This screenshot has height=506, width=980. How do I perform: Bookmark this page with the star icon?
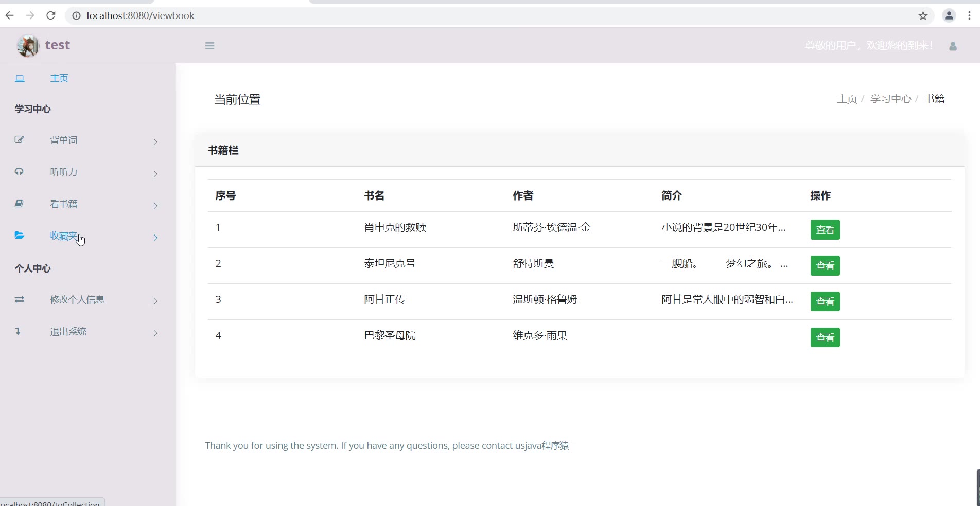click(x=923, y=16)
